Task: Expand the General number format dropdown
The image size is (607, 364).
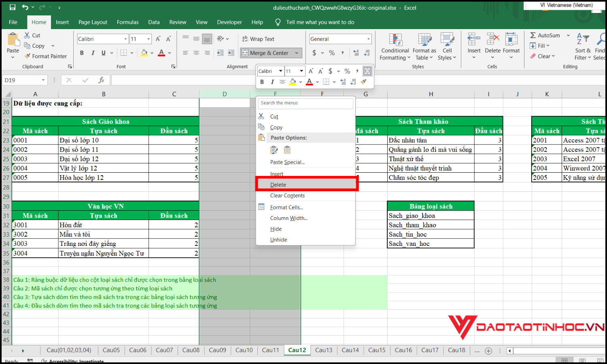Action: coord(368,39)
